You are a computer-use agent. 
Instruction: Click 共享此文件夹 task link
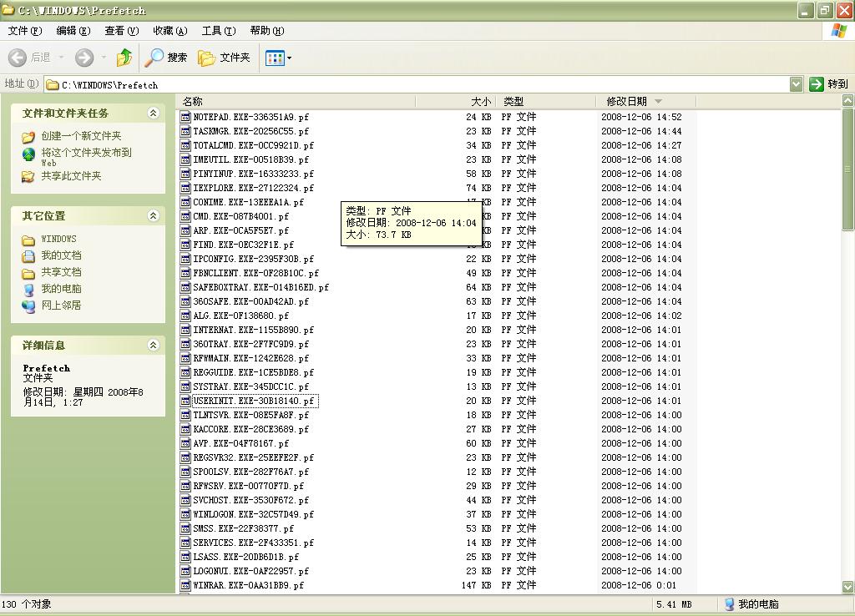(71, 176)
